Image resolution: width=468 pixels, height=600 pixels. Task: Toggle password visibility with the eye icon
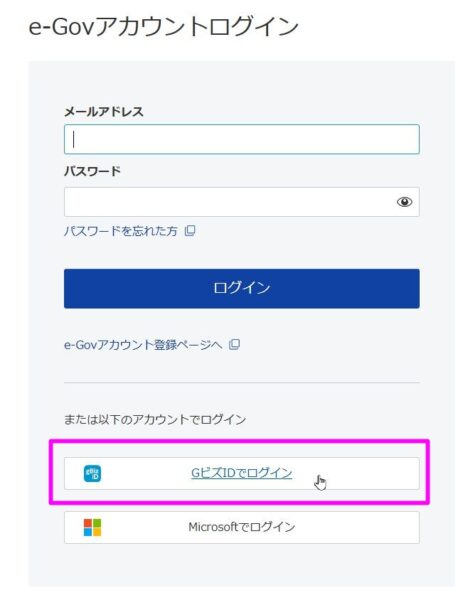(404, 202)
